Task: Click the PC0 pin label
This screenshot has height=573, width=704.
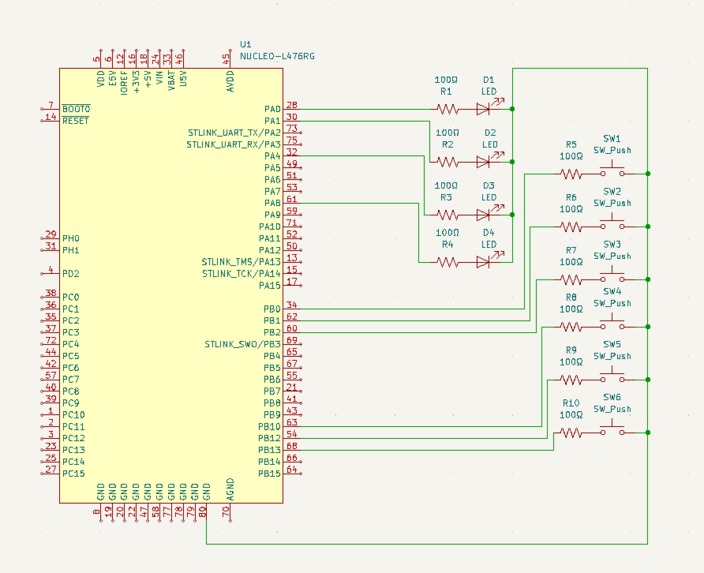Action: 70,297
